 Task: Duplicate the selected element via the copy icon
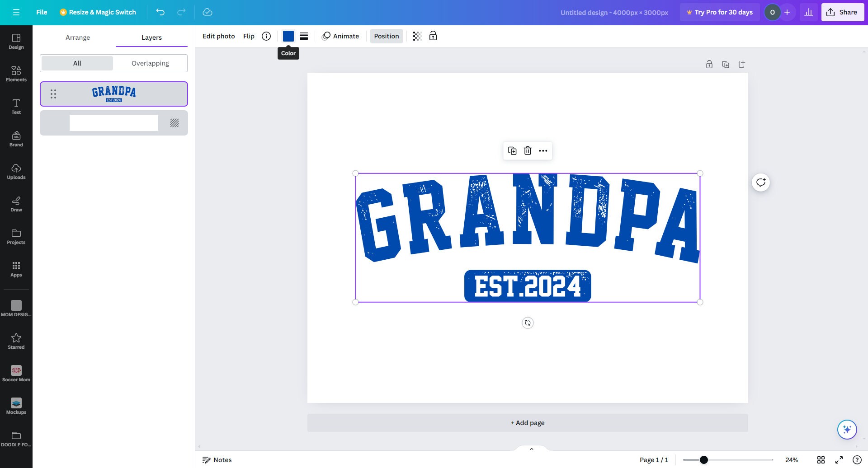click(x=512, y=150)
